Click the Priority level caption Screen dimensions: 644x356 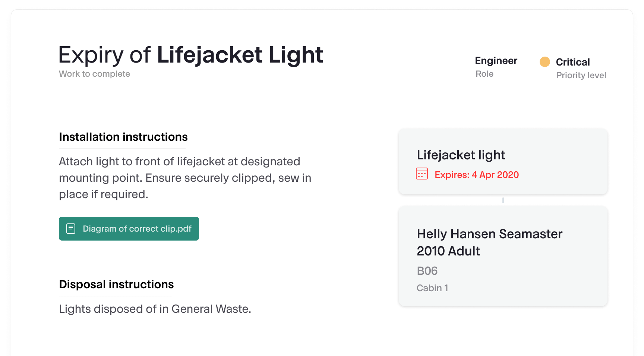(x=581, y=75)
